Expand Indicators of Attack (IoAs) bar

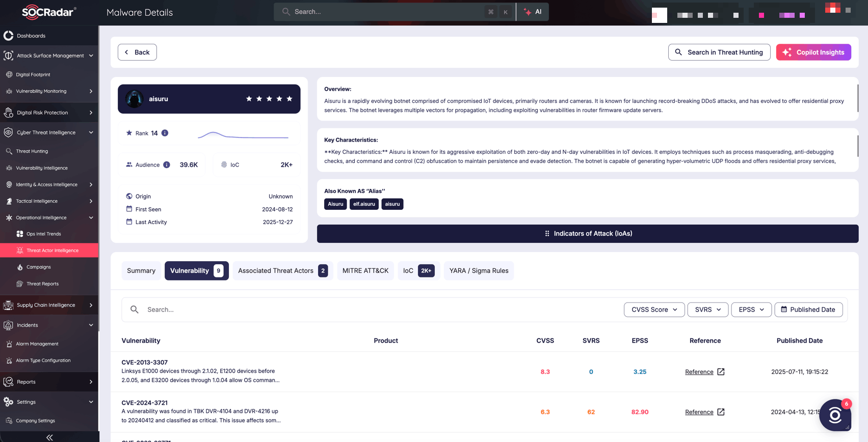coord(588,234)
